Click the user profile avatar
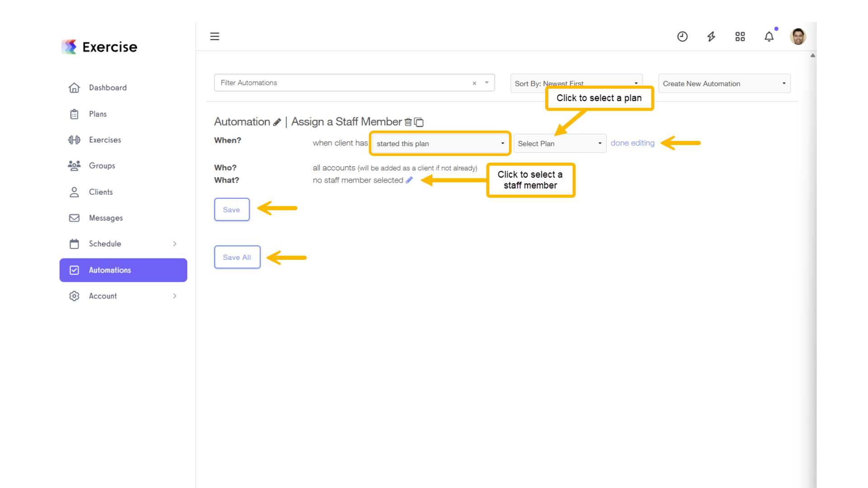This screenshot has height=488, width=868. (x=798, y=37)
